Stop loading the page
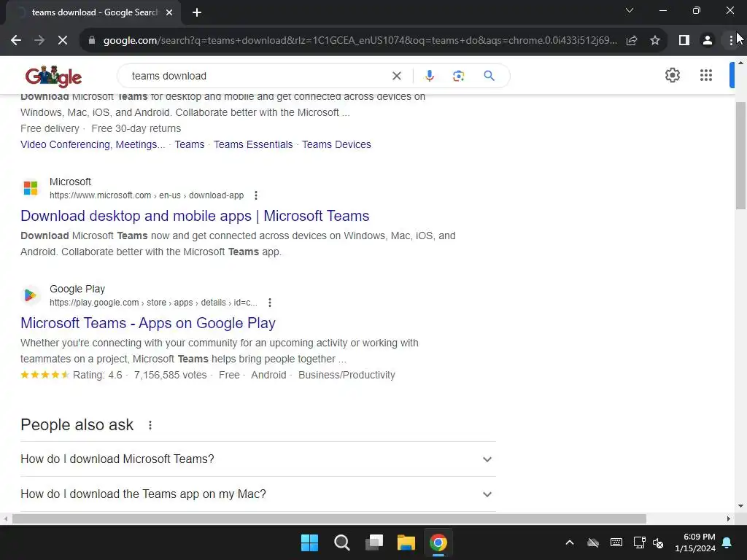Image resolution: width=747 pixels, height=560 pixels. click(63, 41)
